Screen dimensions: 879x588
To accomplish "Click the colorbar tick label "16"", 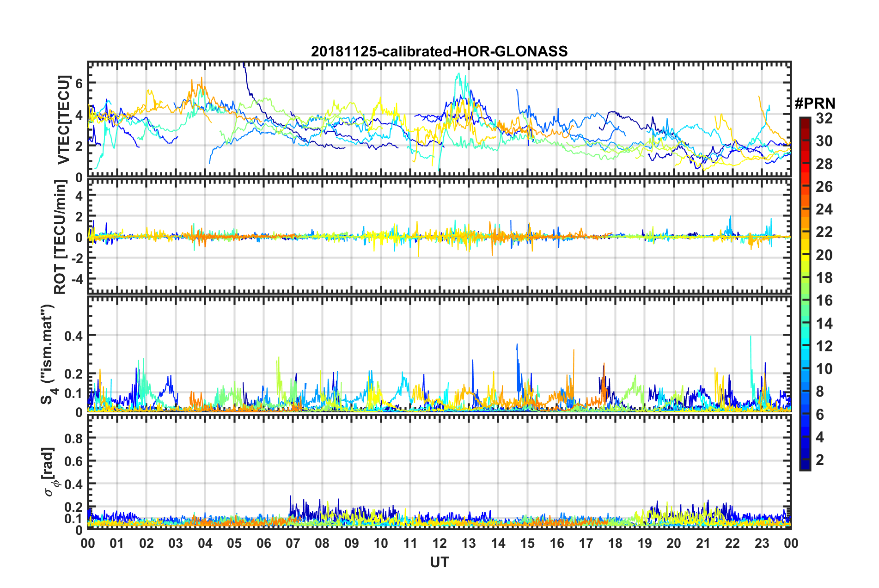I will [824, 300].
